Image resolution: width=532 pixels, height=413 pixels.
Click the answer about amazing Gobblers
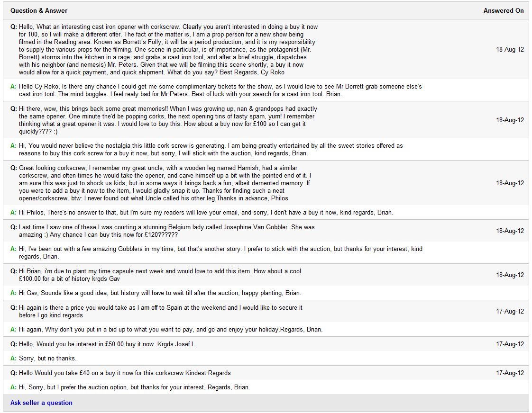[220, 252]
